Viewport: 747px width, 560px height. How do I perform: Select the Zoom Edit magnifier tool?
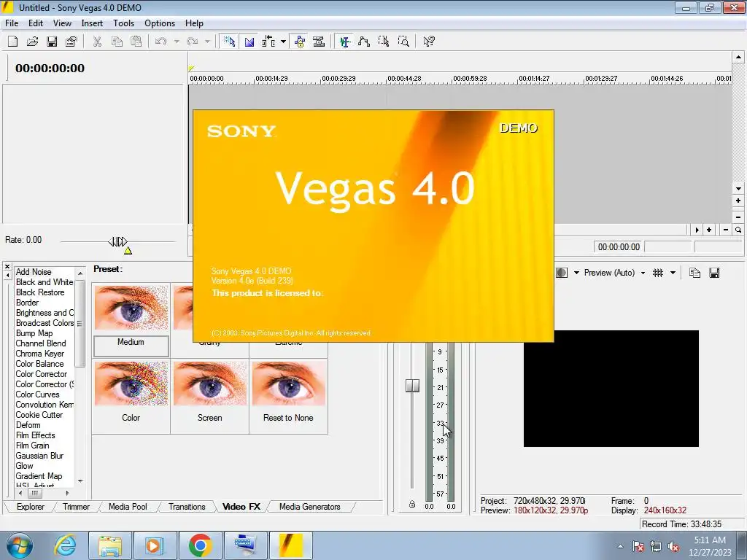[x=403, y=42]
